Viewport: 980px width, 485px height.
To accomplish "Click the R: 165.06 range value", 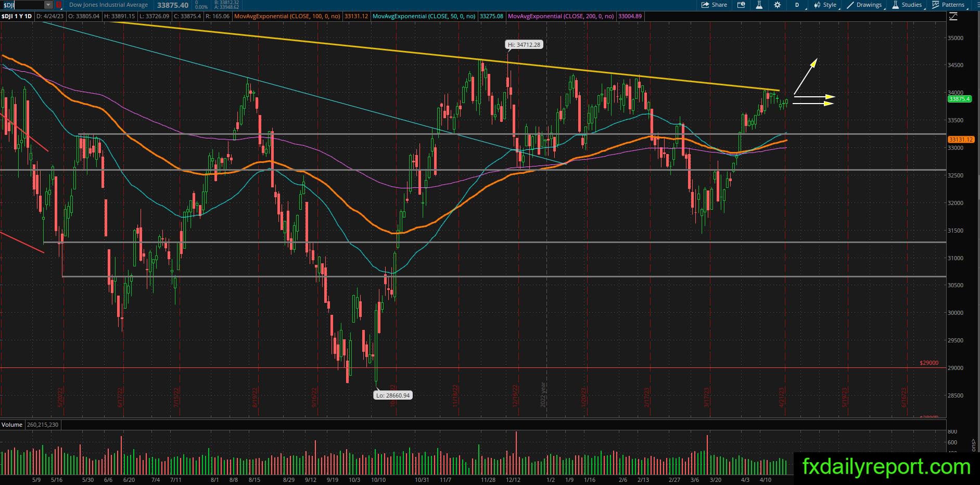I will 218,16.
